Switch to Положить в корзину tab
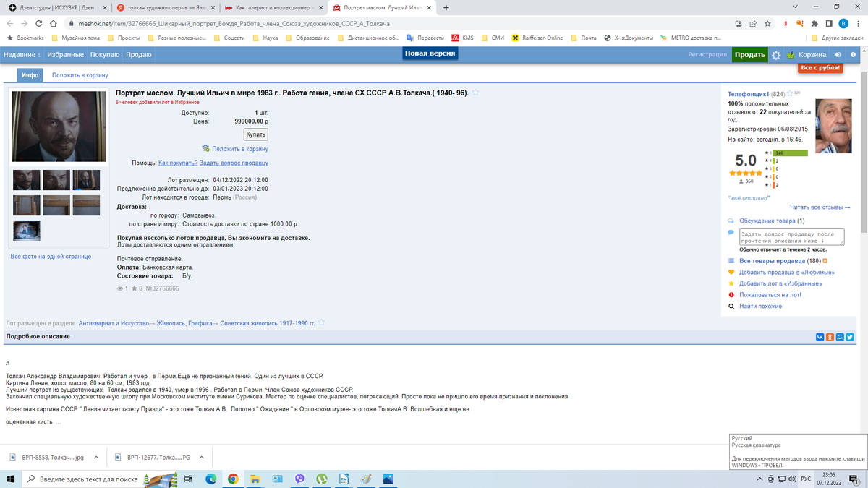 pyautogui.click(x=80, y=75)
